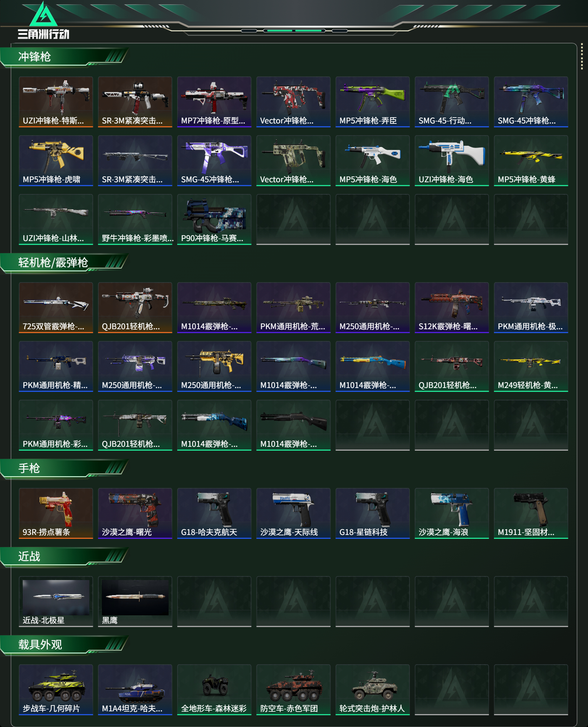Select the 93R-捞点薯条 pistol skin

click(x=56, y=513)
